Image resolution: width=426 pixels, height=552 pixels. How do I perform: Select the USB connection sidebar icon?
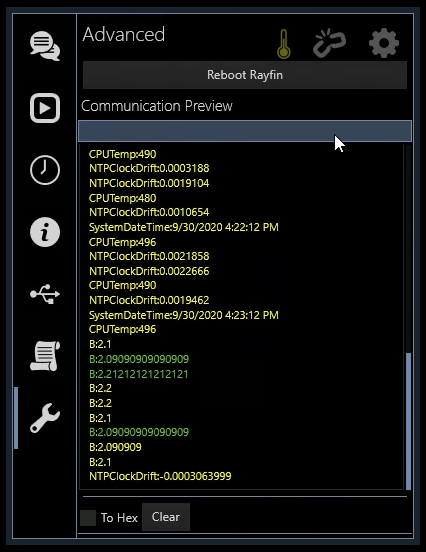pos(45,294)
